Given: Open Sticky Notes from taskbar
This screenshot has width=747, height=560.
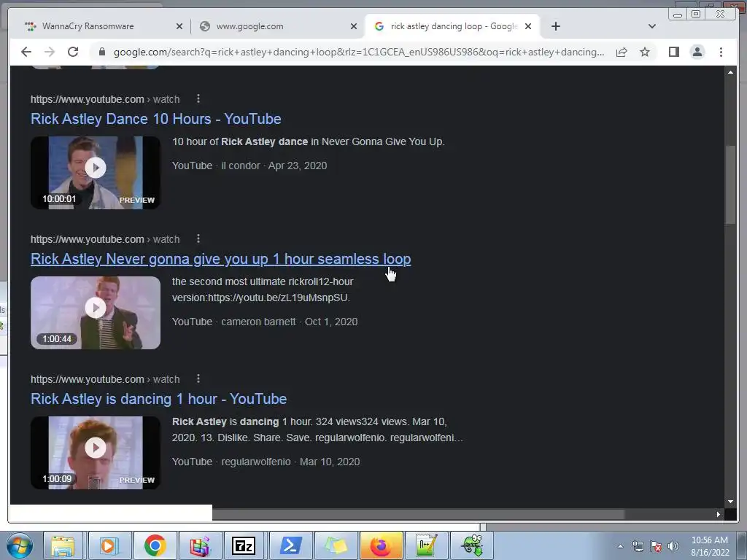Looking at the screenshot, I should (x=336, y=545).
